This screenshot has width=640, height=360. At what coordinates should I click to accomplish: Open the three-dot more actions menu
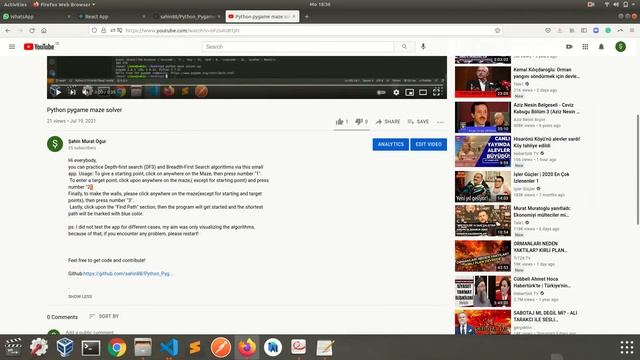point(440,122)
